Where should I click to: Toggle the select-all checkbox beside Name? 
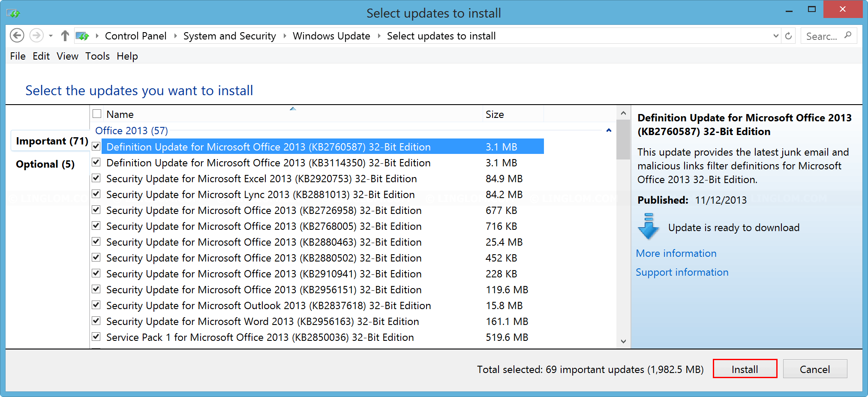pos(97,114)
